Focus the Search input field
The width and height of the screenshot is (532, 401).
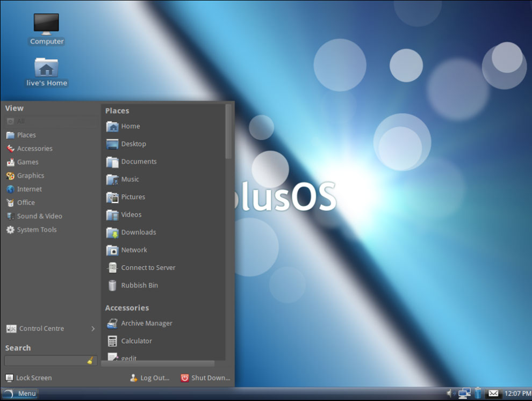coord(51,361)
